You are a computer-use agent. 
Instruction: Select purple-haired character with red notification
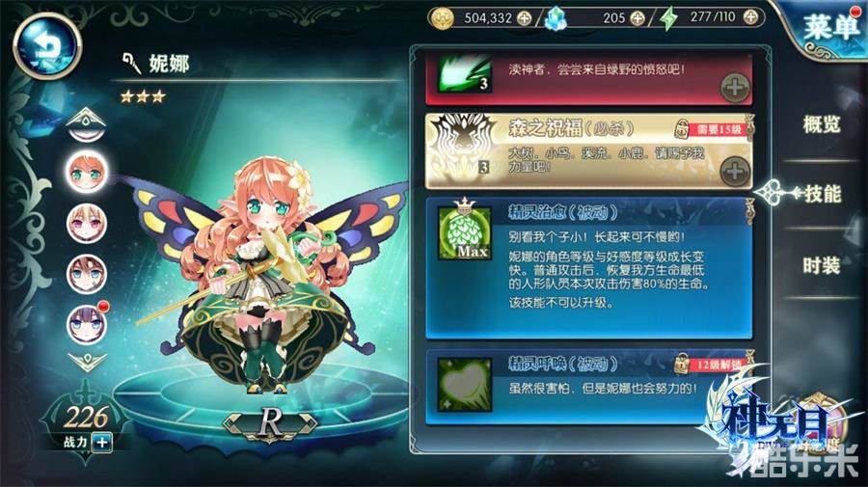coord(87,324)
